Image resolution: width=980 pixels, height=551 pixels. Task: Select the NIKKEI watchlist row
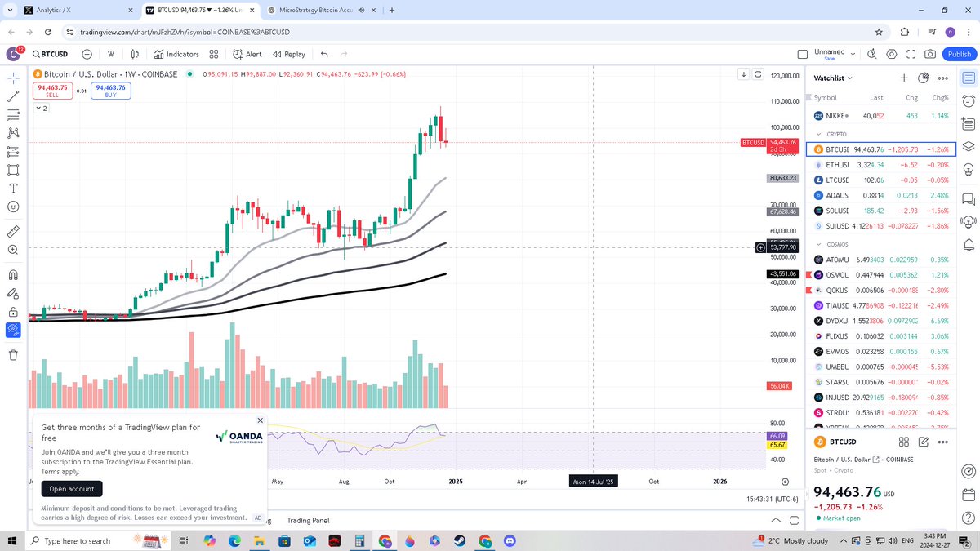[x=880, y=116]
